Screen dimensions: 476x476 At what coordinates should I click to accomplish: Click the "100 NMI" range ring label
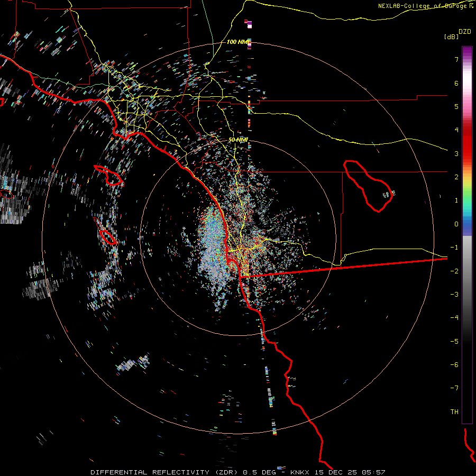pyautogui.click(x=239, y=42)
